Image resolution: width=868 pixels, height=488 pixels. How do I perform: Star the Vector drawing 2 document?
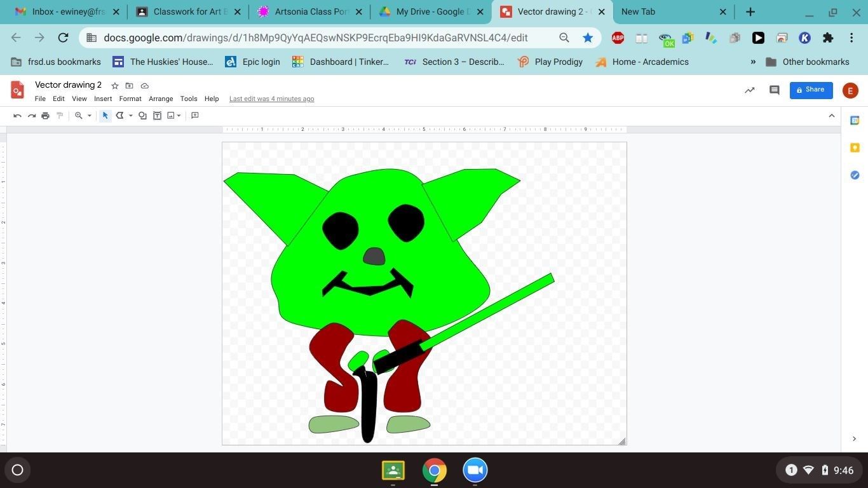point(115,86)
